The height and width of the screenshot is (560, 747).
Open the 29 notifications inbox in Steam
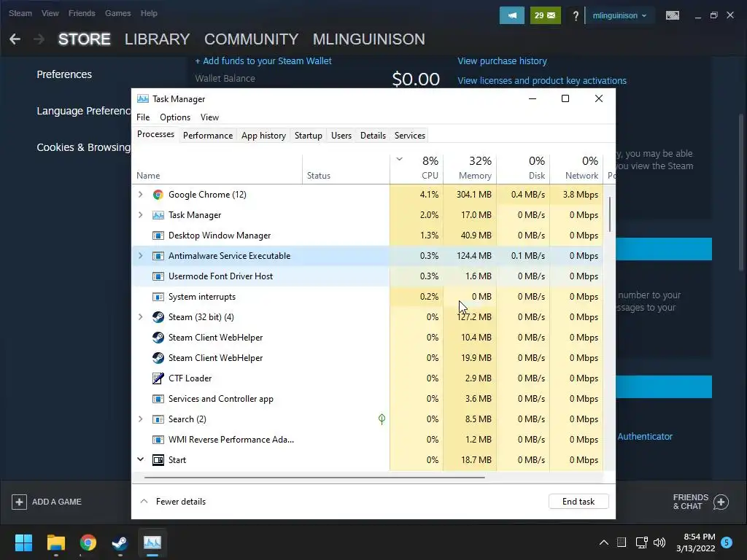(x=545, y=15)
